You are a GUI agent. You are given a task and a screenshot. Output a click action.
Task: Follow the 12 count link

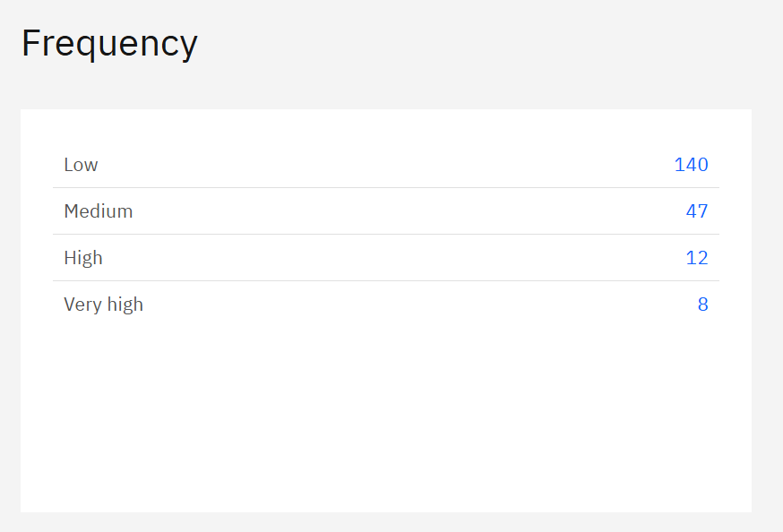696,258
